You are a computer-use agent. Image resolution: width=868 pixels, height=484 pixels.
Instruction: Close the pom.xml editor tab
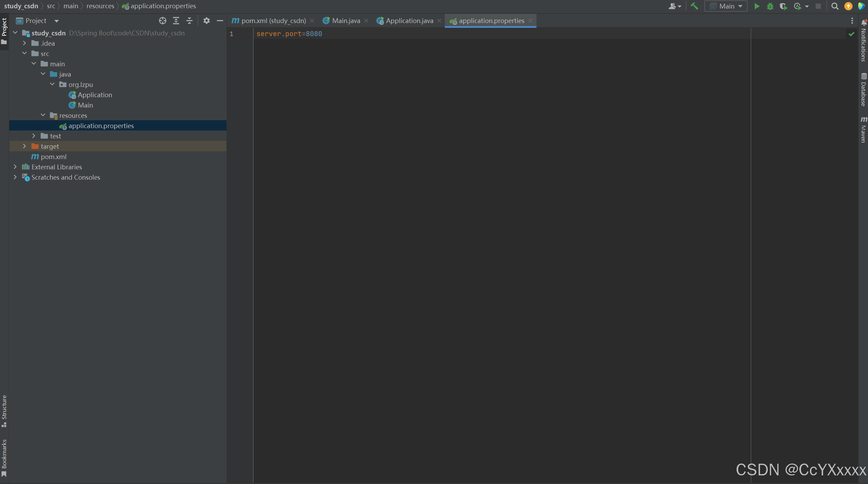click(312, 21)
